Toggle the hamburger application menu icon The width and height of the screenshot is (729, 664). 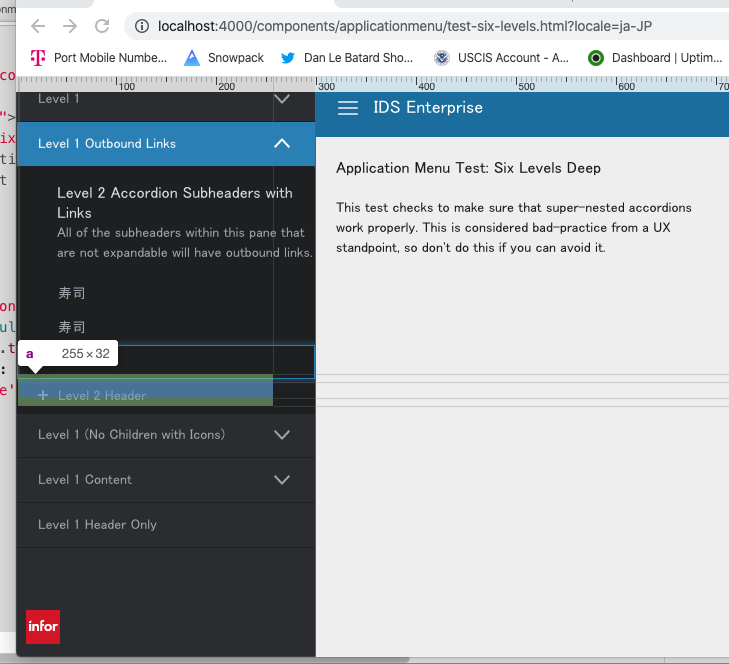348,108
